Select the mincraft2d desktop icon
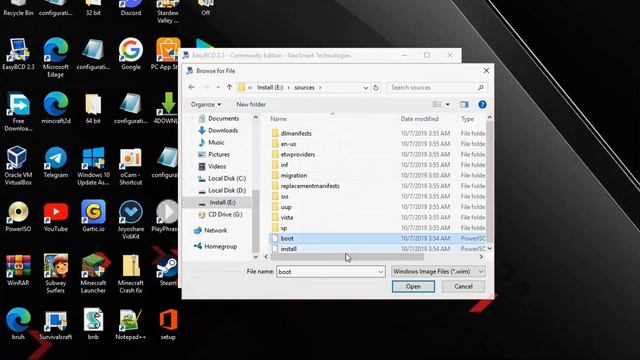The height and width of the screenshot is (360, 640). pyautogui.click(x=56, y=108)
